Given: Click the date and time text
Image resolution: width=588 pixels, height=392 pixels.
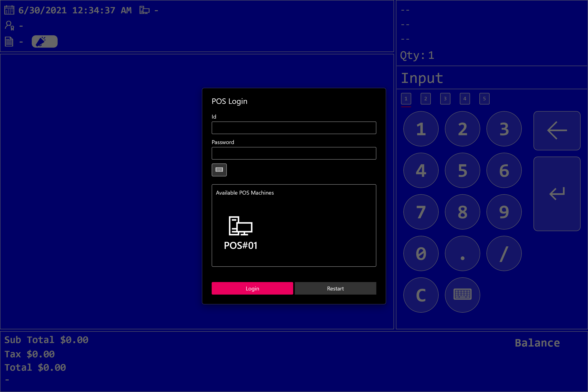Looking at the screenshot, I should (x=75, y=10).
